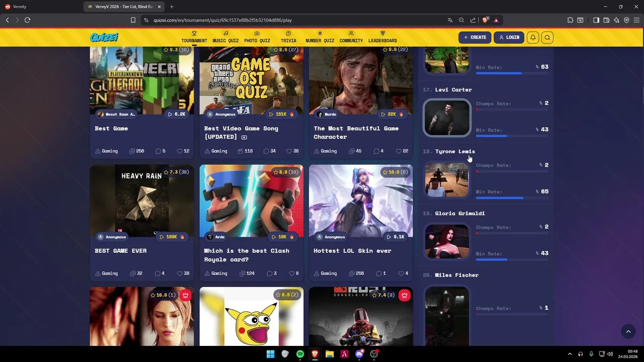Screen dimensions: 644x362
Task: Open the notifications bell icon
Action: [533, 37]
